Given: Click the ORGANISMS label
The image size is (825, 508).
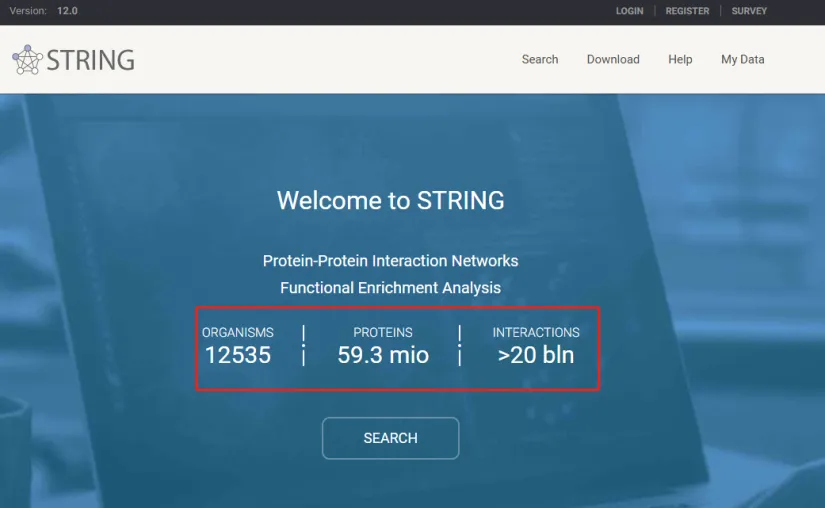Looking at the screenshot, I should 238,332.
